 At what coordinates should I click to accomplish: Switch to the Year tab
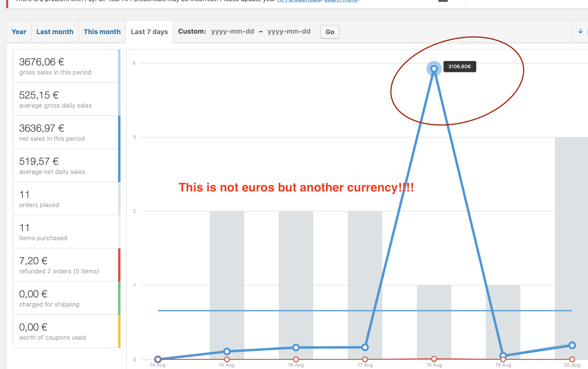[x=19, y=32]
